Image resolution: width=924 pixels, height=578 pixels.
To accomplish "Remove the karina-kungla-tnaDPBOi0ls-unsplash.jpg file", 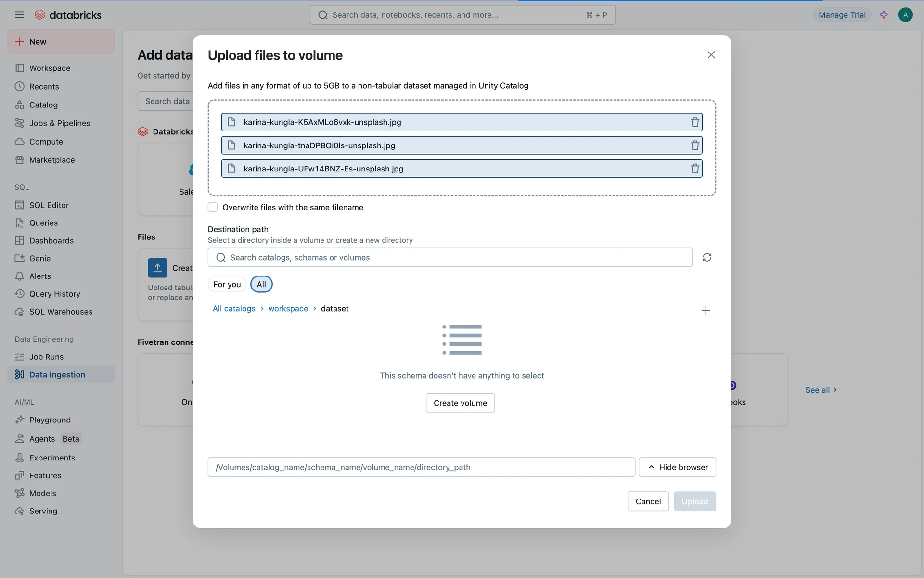I will 694,145.
